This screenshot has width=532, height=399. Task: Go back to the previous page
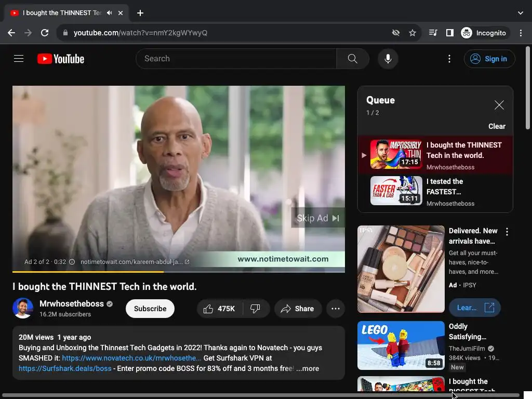pos(11,33)
